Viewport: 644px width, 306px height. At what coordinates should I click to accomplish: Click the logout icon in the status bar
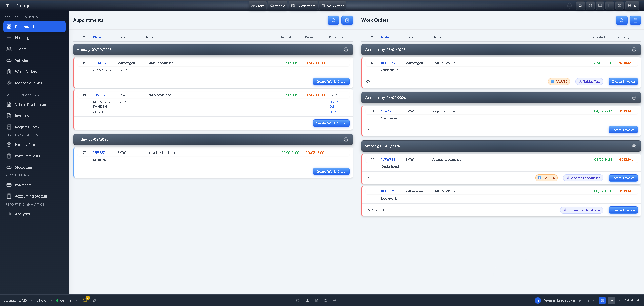coord(611,300)
